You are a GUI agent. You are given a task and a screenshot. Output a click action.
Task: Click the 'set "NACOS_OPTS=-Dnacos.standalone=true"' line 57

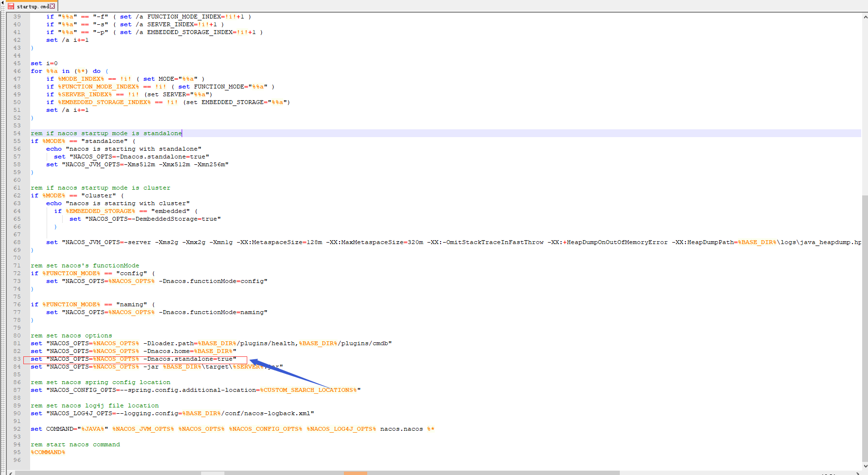132,157
